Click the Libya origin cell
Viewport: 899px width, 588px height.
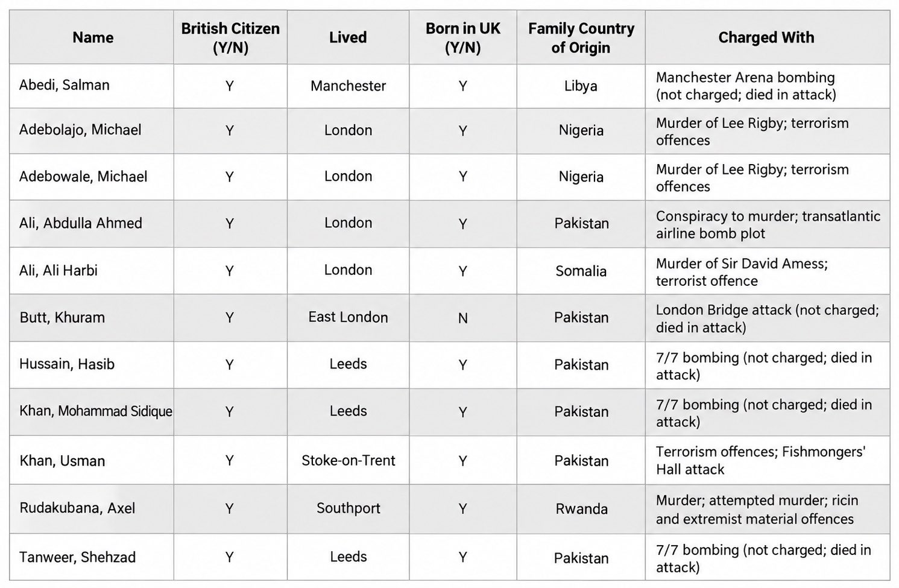click(x=581, y=86)
